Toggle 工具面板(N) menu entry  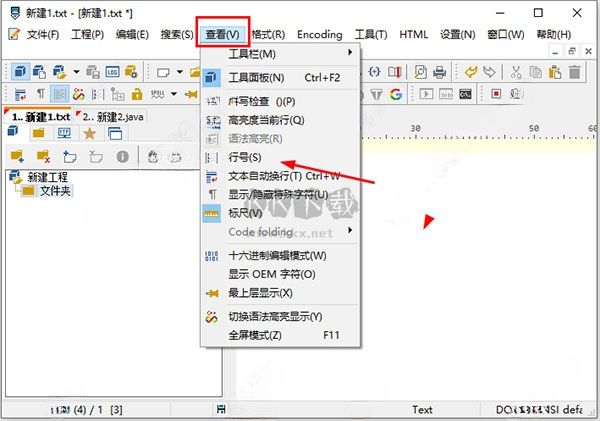(280, 78)
